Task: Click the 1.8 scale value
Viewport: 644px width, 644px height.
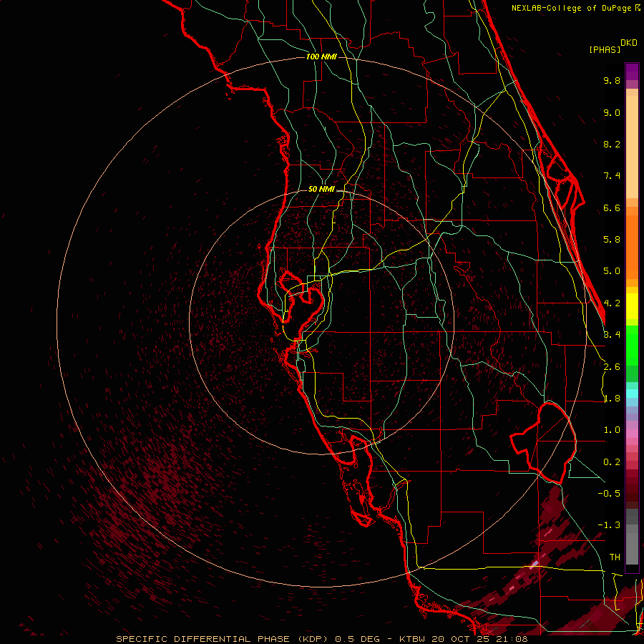Action: click(612, 399)
